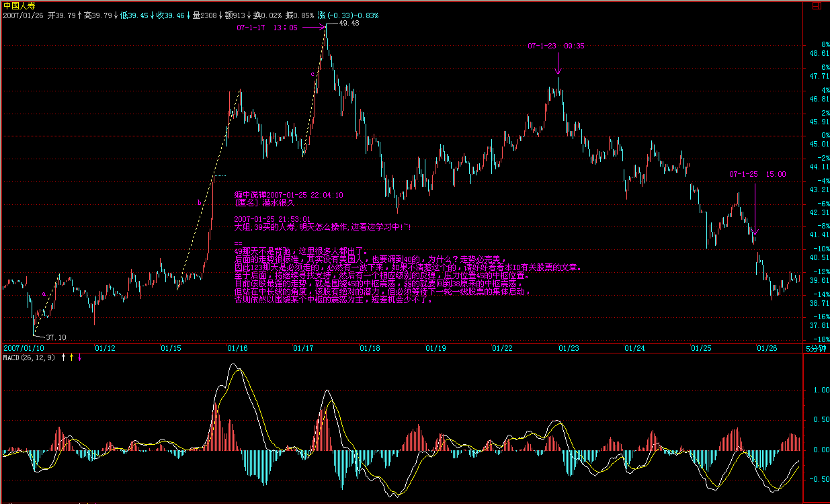Click the 缠中说禅 2007-01-25 comment header

coord(288,194)
